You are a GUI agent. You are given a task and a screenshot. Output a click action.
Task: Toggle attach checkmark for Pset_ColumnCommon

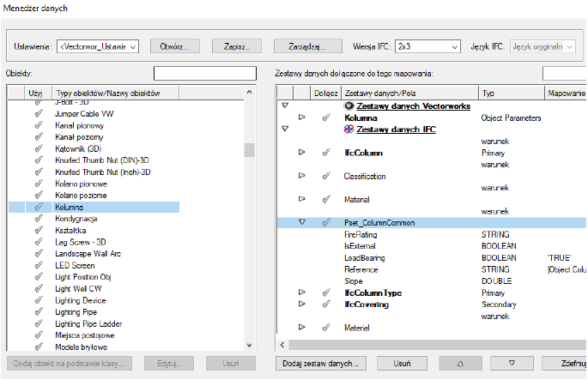pos(325,222)
